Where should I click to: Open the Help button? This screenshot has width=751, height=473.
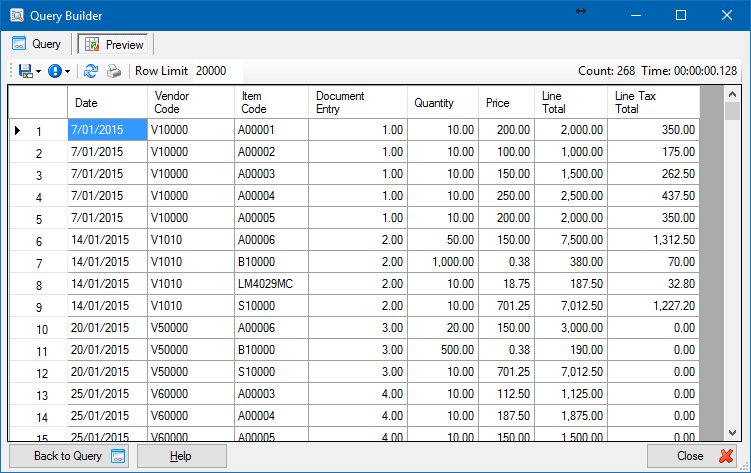[x=182, y=456]
